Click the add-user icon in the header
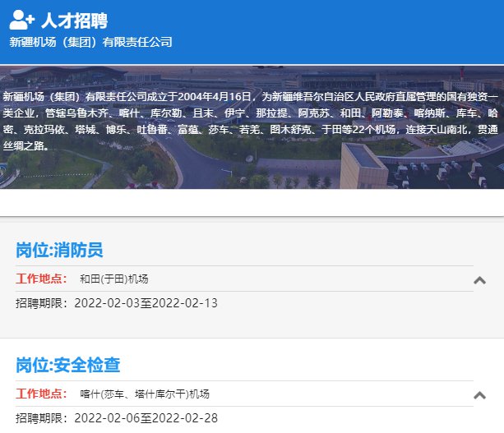The image size is (504, 433). click(22, 21)
